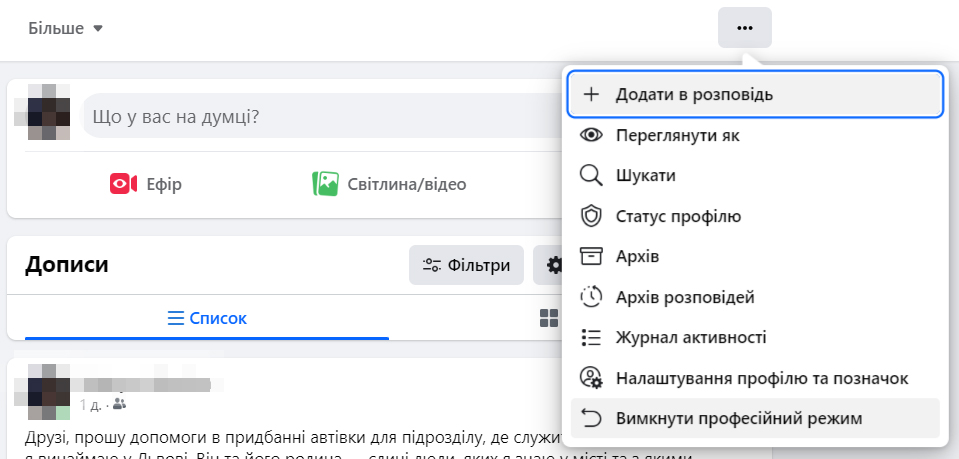Click the list icon for Журнал активності
The width and height of the screenshot is (959, 459).
(592, 338)
